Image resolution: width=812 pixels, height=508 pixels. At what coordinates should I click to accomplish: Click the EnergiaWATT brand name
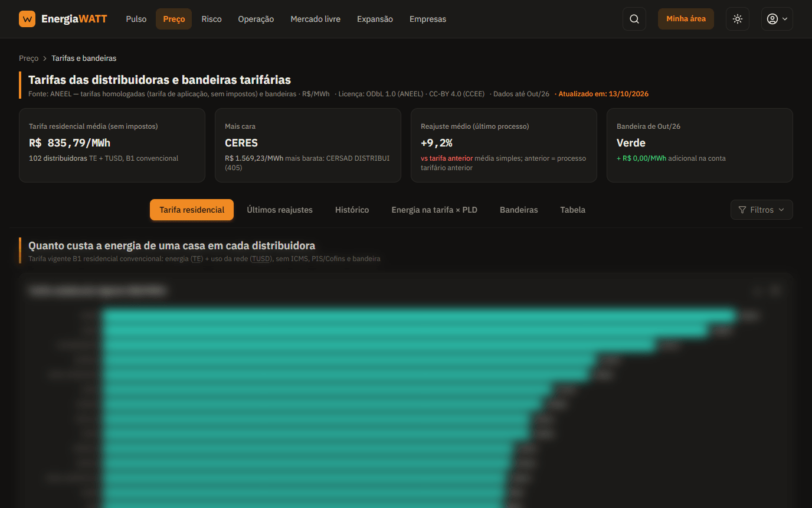(x=74, y=19)
